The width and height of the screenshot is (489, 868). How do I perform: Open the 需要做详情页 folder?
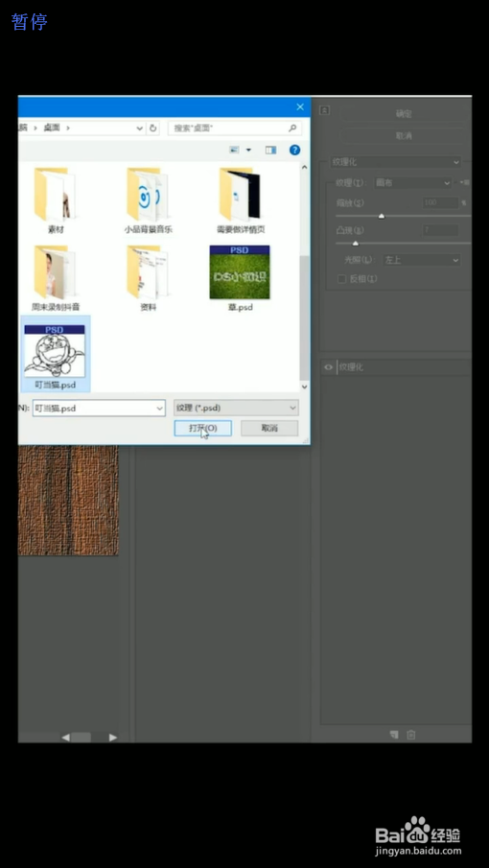click(x=240, y=200)
